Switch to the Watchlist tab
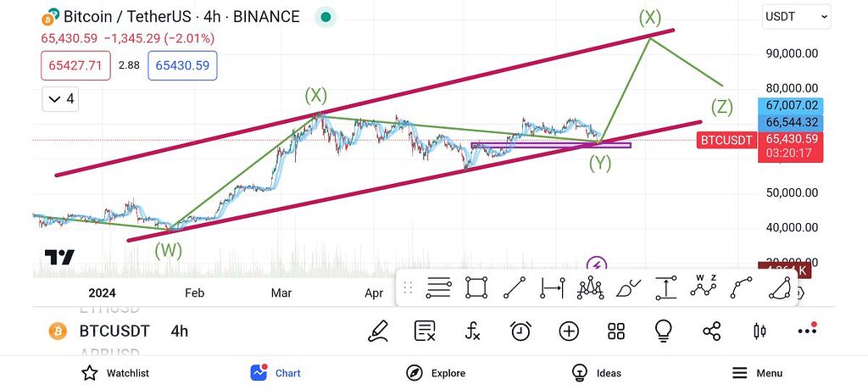The width and height of the screenshot is (868, 390). [114, 373]
